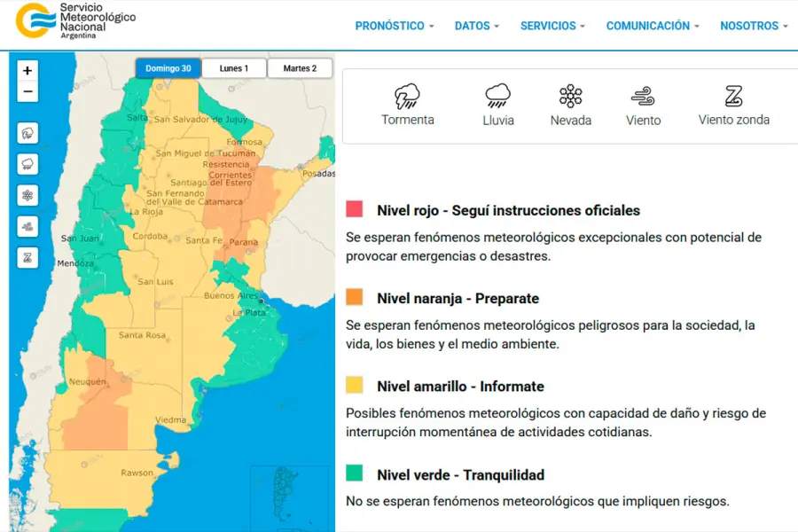Viewport: 798px width, 532px height.
Task: Zoom in on the map with plus button
Action: [x=27, y=71]
